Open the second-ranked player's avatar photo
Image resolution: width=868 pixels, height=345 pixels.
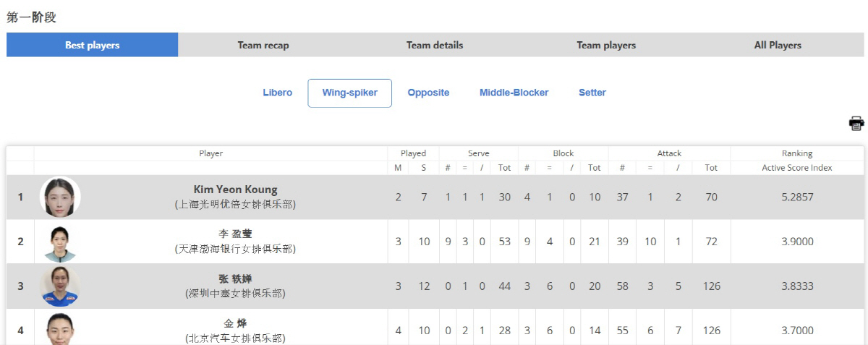point(60,242)
